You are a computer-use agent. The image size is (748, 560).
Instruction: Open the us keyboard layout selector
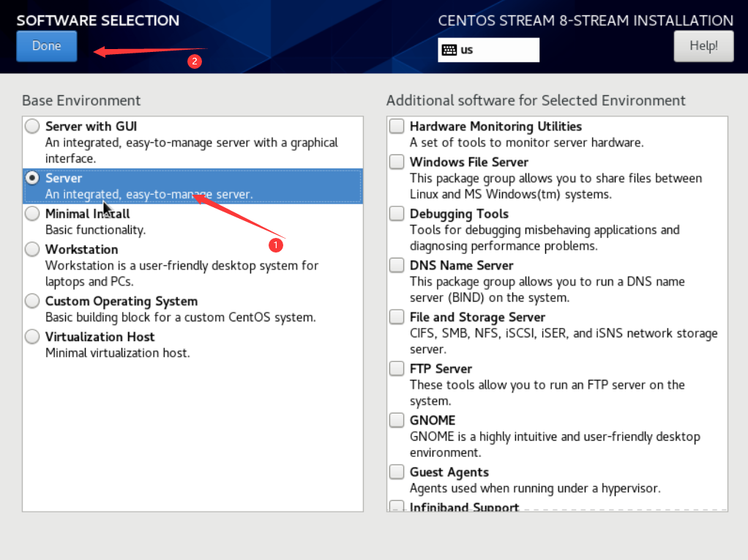coord(488,50)
